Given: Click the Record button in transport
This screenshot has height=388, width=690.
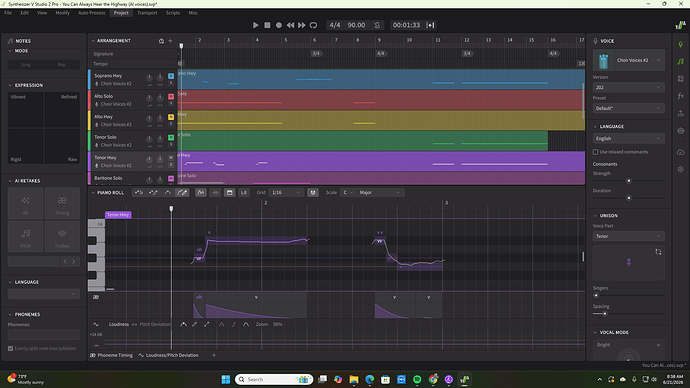Looking at the screenshot, I should [279, 25].
